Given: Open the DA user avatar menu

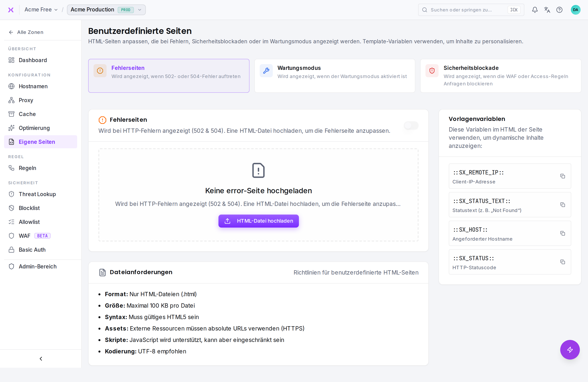Looking at the screenshot, I should [575, 10].
